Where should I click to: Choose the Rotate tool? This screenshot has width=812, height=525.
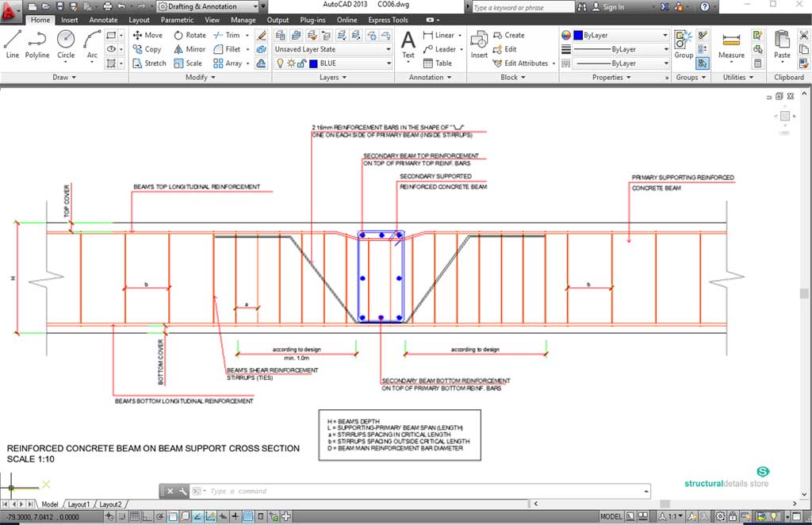188,35
